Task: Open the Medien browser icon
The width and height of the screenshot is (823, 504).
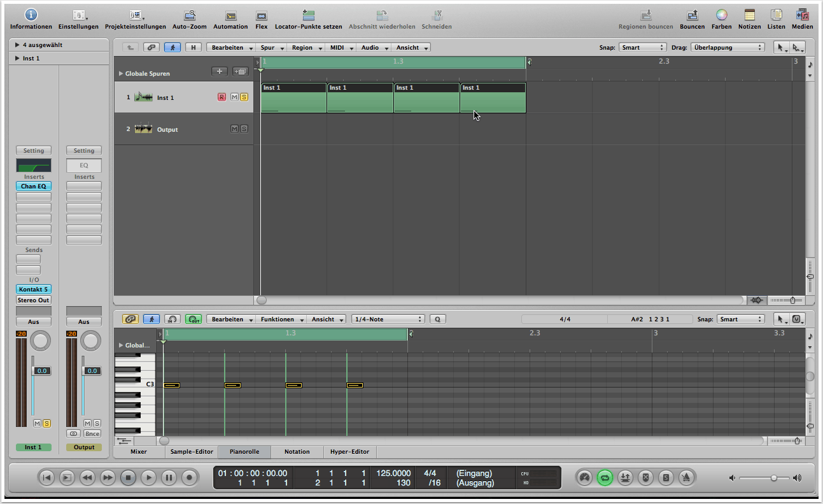Action: point(802,15)
